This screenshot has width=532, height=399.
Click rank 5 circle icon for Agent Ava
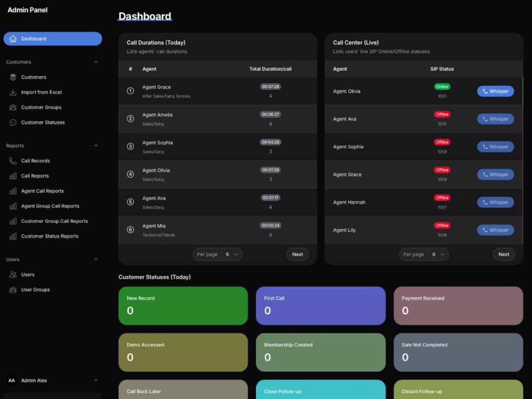pos(130,202)
